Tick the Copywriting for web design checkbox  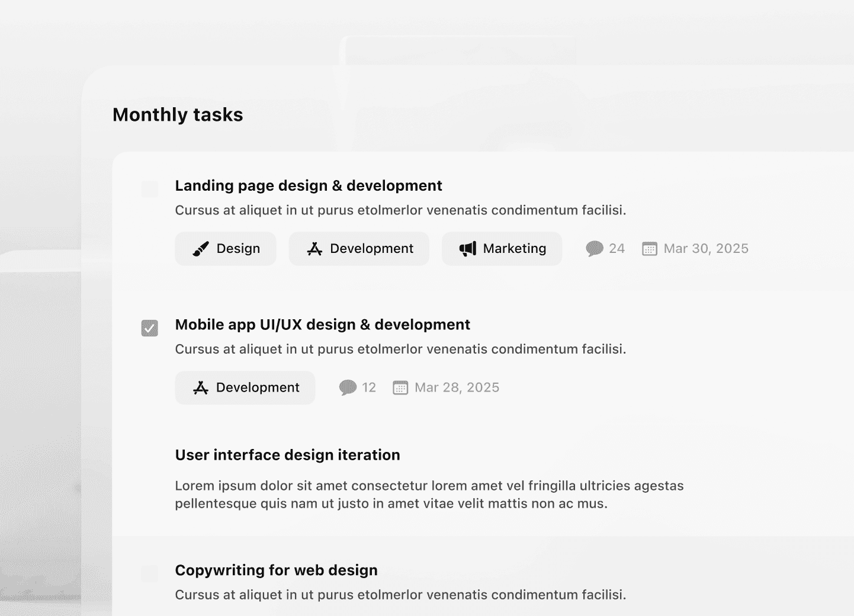(150, 573)
